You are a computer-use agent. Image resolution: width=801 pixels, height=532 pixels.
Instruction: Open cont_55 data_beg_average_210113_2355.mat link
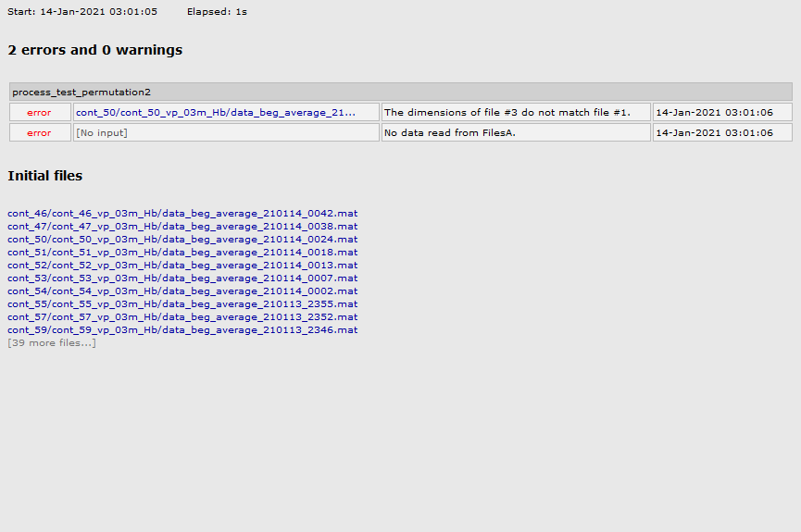(182, 303)
